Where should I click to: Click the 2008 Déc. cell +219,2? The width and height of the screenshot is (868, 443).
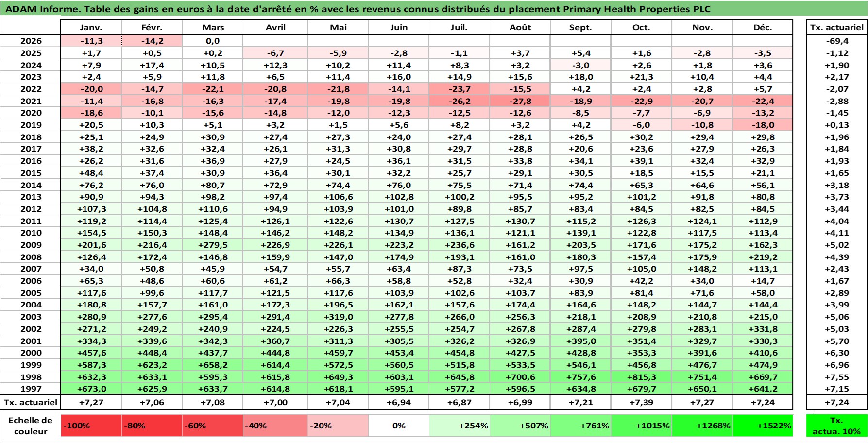tap(763, 257)
